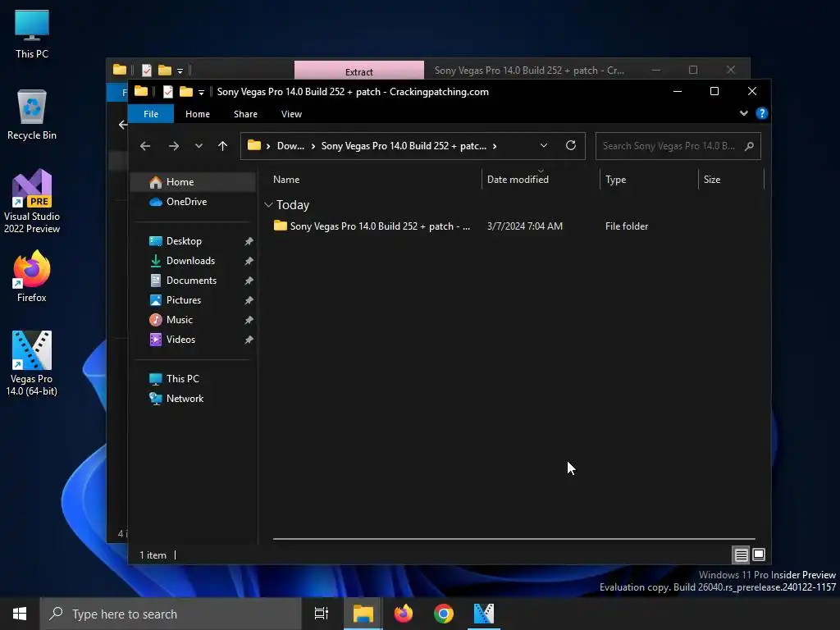Sort by Size column header
The image size is (840, 630).
pos(731,180)
